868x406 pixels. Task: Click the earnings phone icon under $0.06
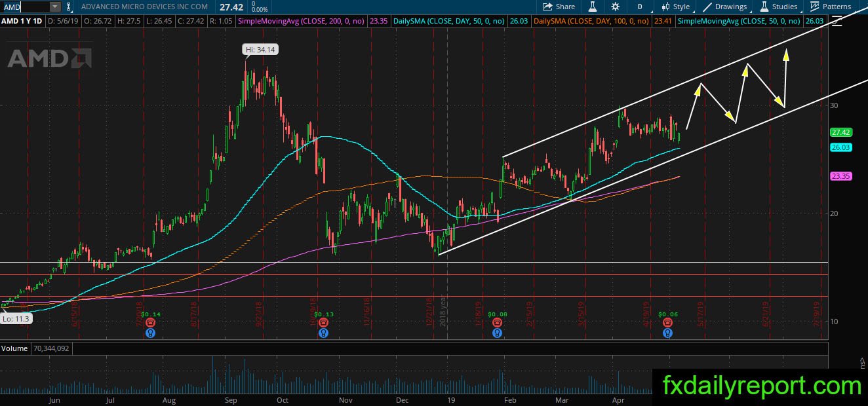pos(667,323)
